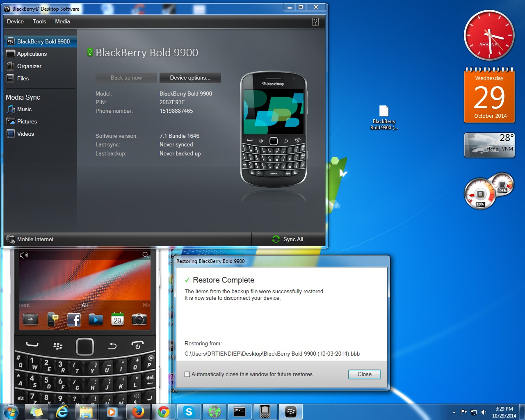Click the Device options... button
Screen dimensions: 525x420
pos(190,78)
